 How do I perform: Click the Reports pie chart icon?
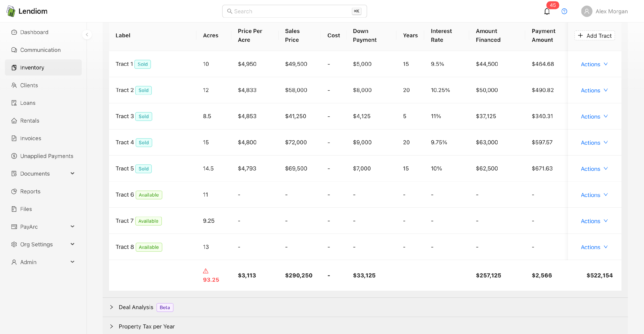(14, 191)
